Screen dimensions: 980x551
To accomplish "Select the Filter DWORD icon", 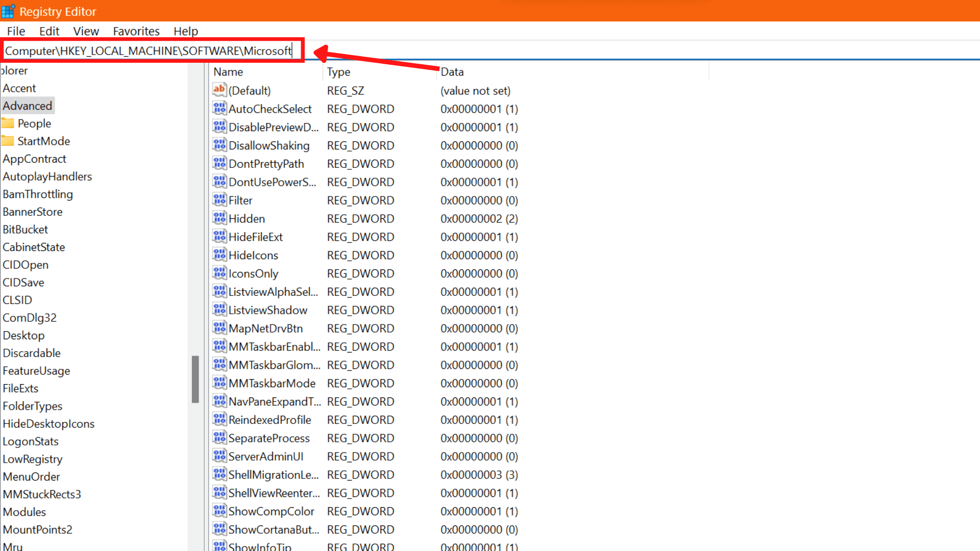I will click(x=219, y=200).
